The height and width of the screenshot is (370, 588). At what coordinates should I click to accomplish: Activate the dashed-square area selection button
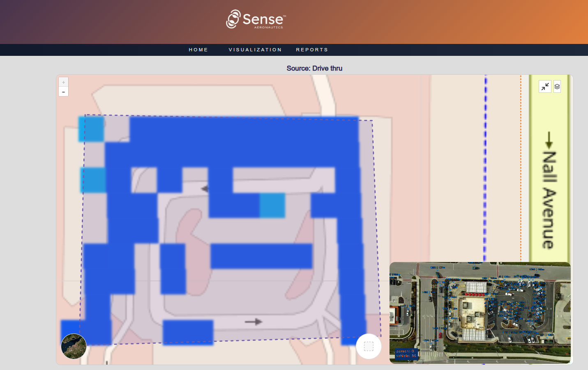(369, 346)
